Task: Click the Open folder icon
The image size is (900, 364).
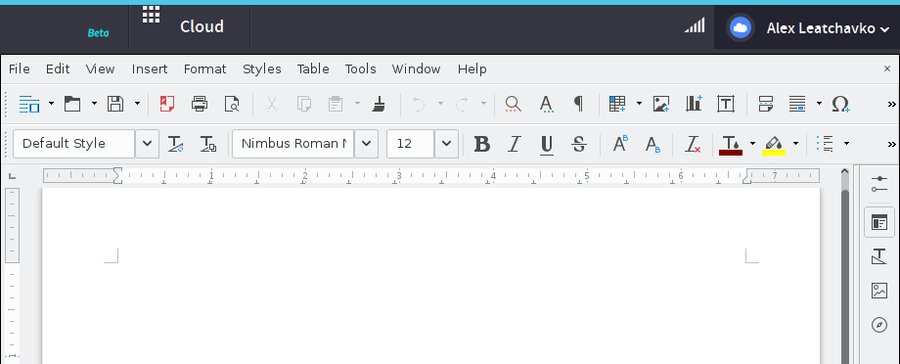Action: click(72, 104)
